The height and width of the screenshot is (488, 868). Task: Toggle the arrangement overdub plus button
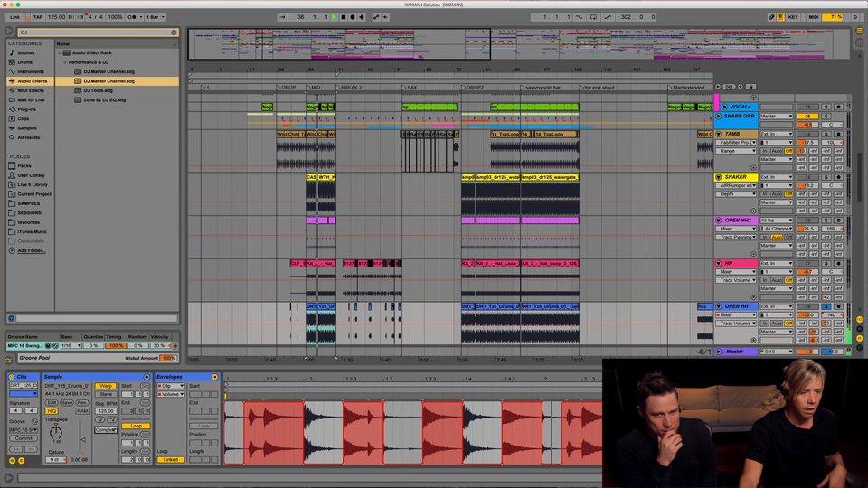tap(362, 17)
